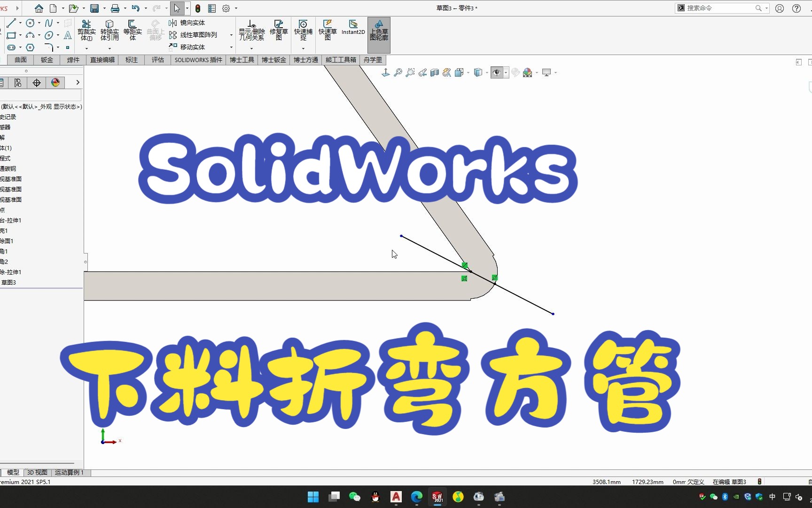Image resolution: width=812 pixels, height=508 pixels.
Task: Open the Linear Sketch Pattern (线性草图阵列) dropdown
Action: click(231, 35)
